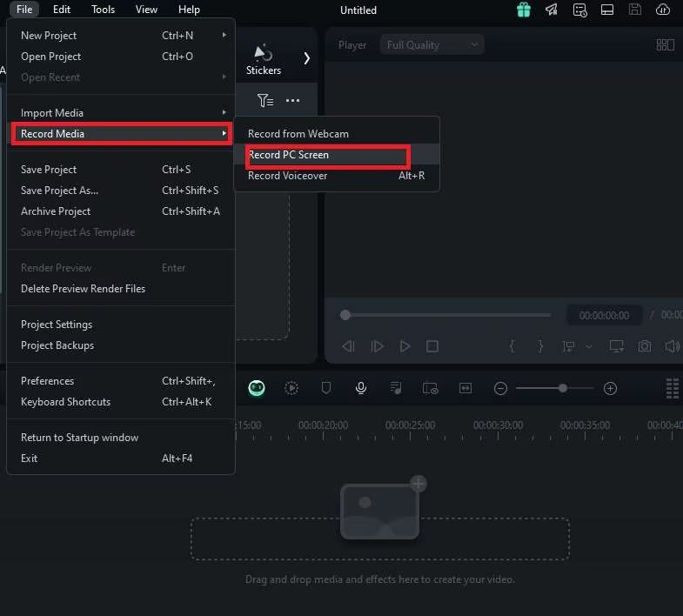Click the grid layout icon in player panel
Viewport: 683px width, 616px height.
[x=665, y=45]
